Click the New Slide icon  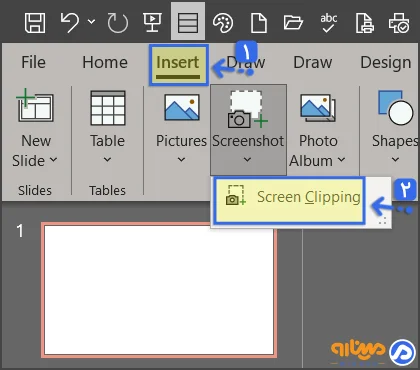point(35,105)
